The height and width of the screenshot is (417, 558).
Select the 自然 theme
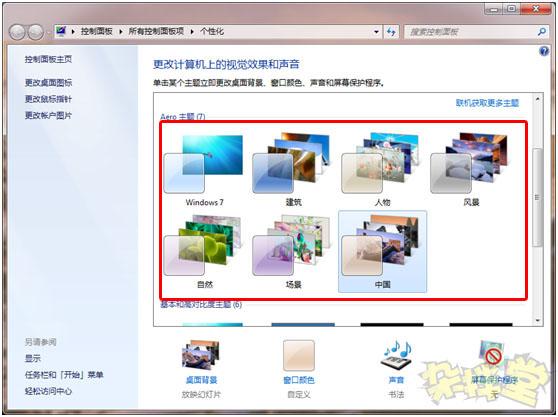[204, 251]
